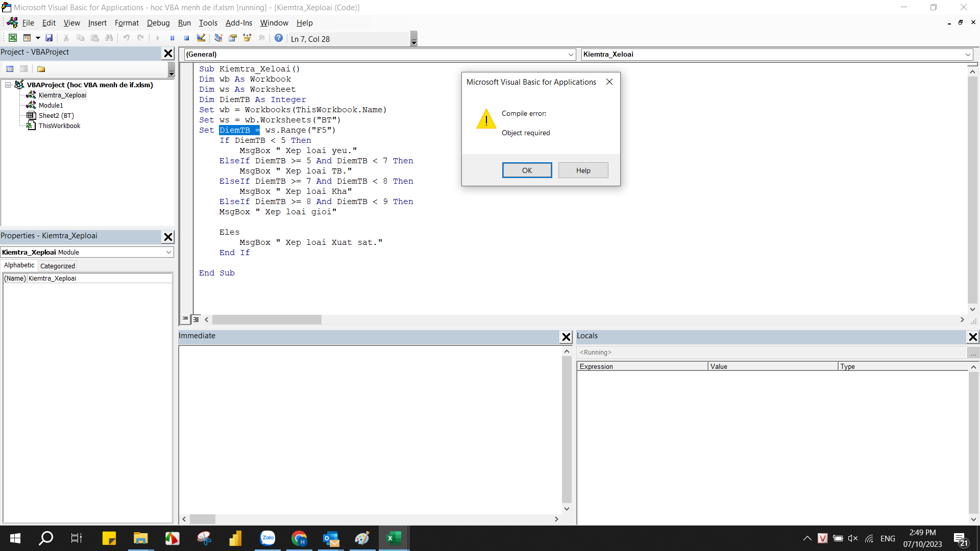
Task: Close the Immediate window
Action: tap(566, 337)
